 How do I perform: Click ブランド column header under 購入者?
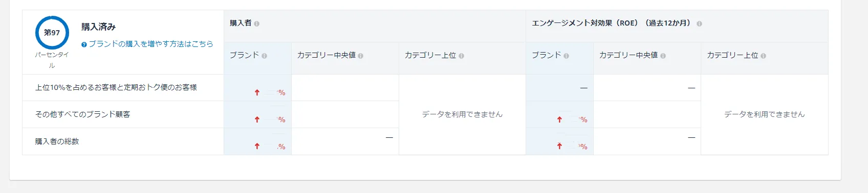click(x=244, y=55)
